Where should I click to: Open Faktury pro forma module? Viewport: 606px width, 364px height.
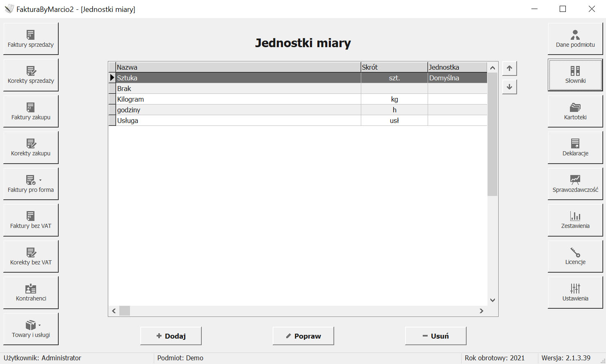31,184
